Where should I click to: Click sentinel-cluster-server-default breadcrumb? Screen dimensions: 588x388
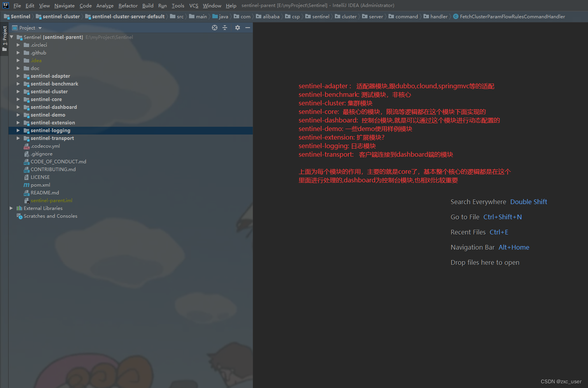tap(125, 16)
